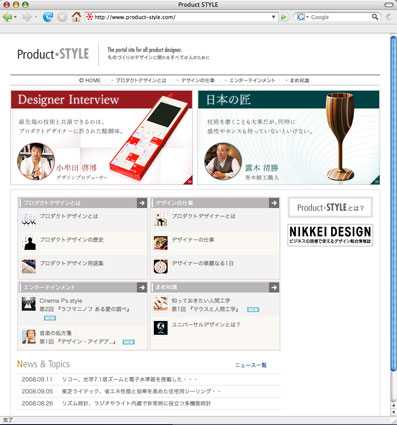
Task: Open the Back button history dropdown arrow
Action: click(16, 17)
